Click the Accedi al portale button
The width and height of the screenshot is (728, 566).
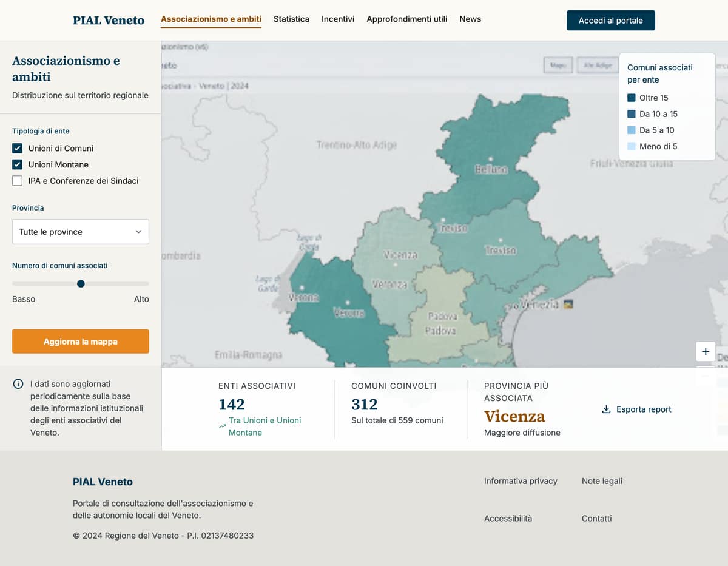(611, 20)
